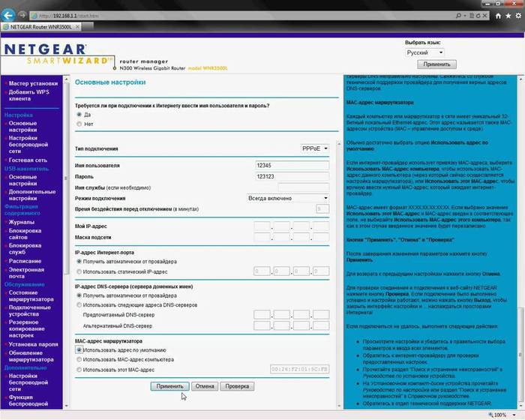Viewport: 525px width, 420px height.
Task: Click the browser back arrow button
Action: (8, 15)
